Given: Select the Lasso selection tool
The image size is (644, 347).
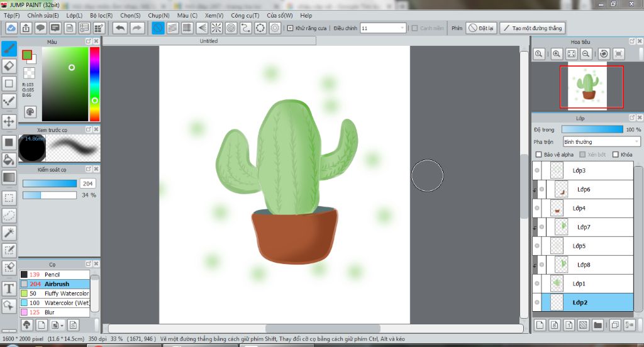Looking at the screenshot, I should (x=9, y=216).
